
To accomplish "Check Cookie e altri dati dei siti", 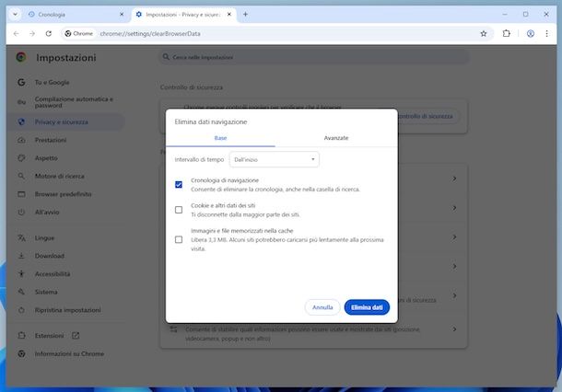I will 179,210.
